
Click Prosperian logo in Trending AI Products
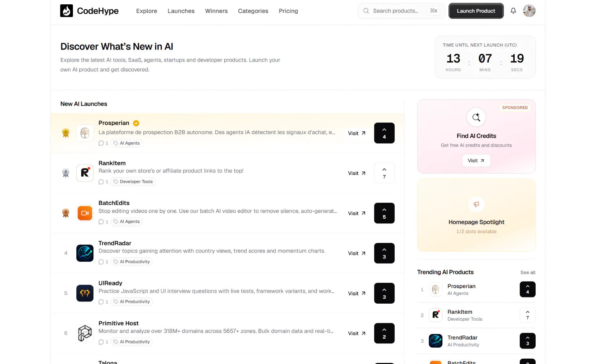click(x=436, y=290)
